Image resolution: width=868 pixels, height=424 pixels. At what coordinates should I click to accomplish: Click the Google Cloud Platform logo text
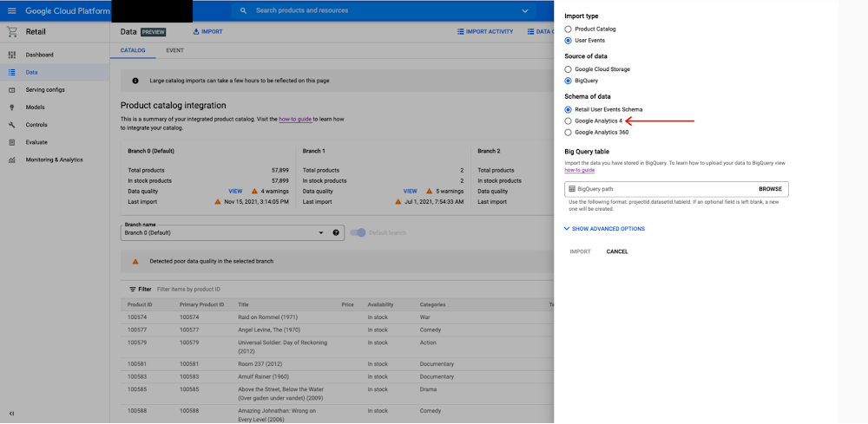[68, 11]
